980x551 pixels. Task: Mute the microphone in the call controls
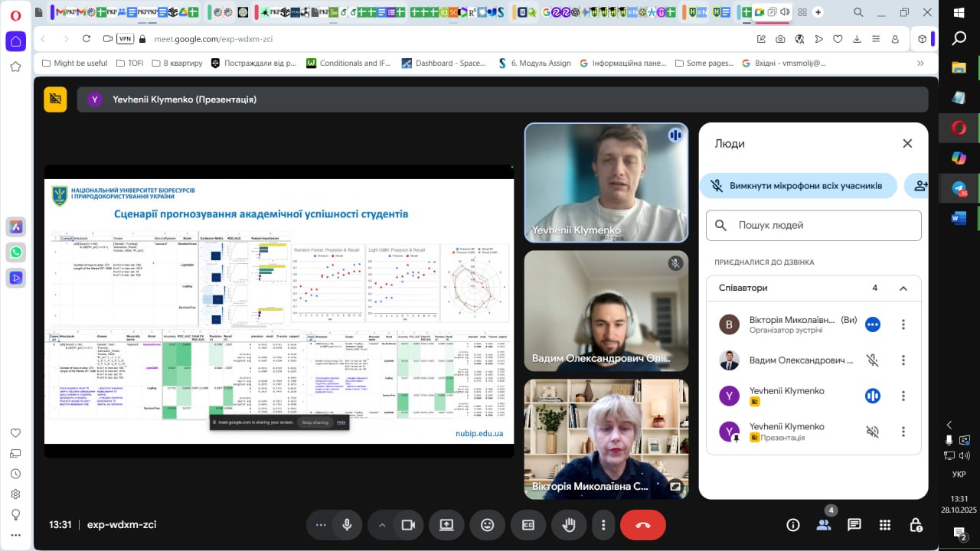tap(347, 525)
